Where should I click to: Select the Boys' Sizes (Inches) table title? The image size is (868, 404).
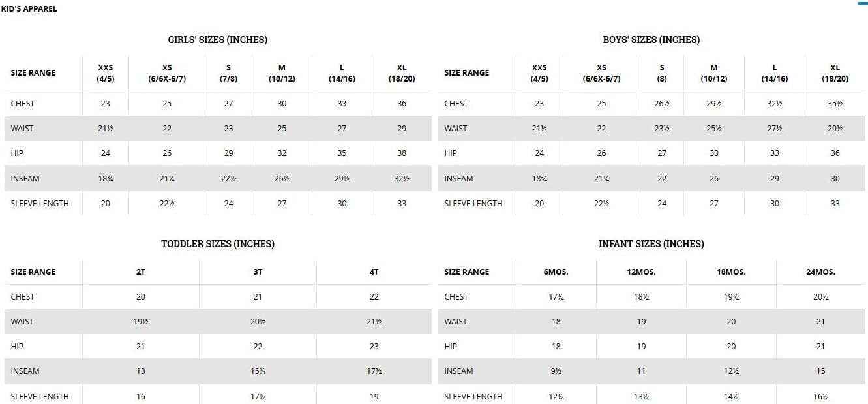pyautogui.click(x=651, y=40)
